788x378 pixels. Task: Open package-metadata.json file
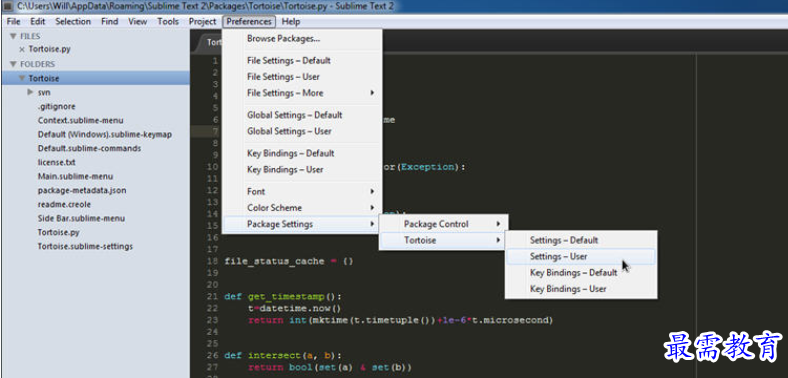[82, 191]
